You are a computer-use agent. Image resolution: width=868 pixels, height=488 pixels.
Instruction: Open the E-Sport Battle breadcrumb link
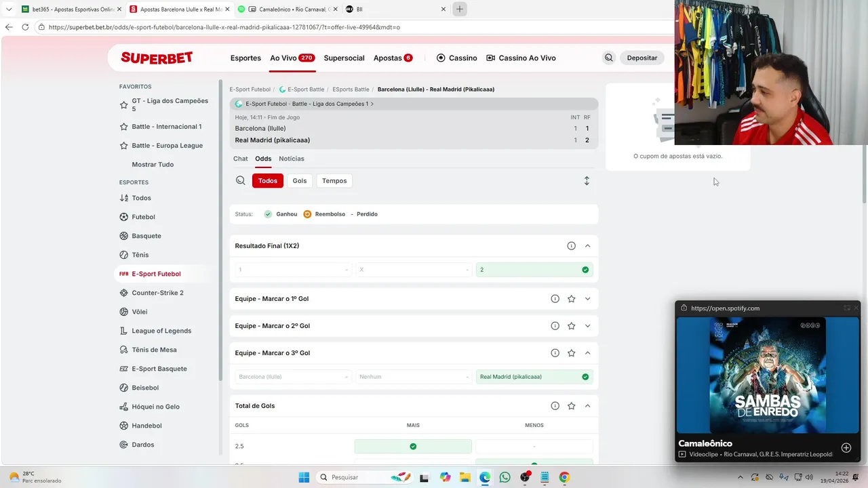[302, 89]
